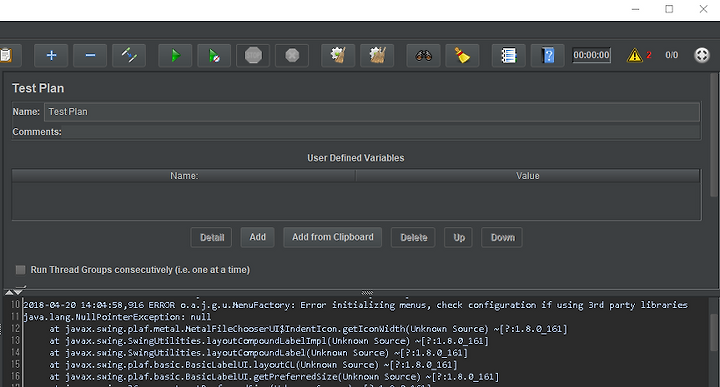Image resolution: width=720 pixels, height=387 pixels.
Task: Click the Detail button
Action: point(211,237)
